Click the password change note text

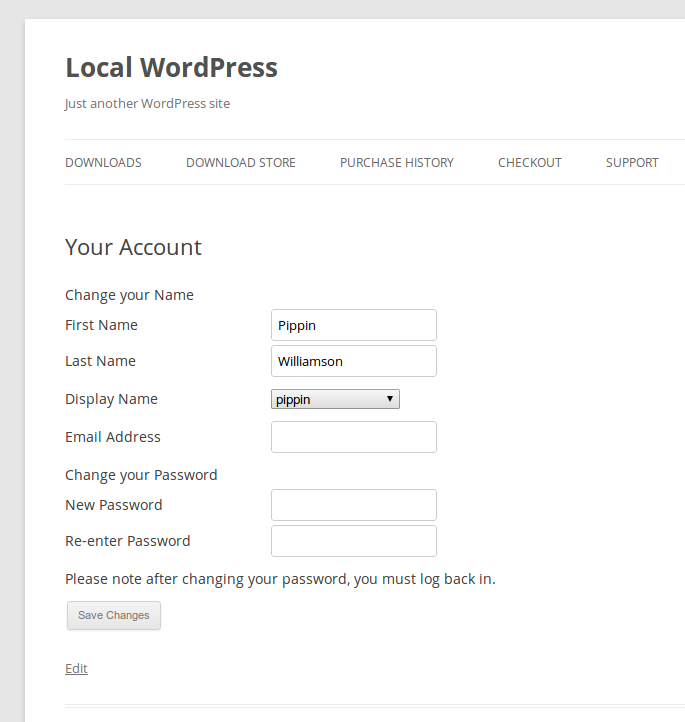[280, 579]
